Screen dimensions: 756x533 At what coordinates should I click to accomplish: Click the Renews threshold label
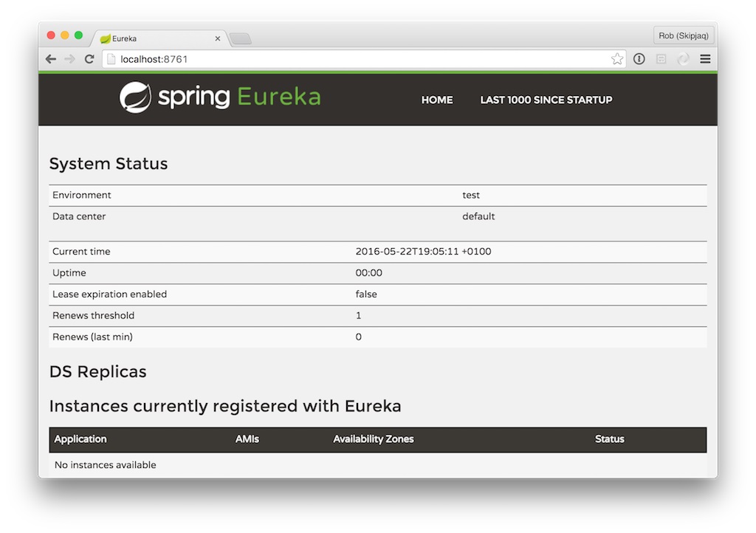(x=94, y=315)
